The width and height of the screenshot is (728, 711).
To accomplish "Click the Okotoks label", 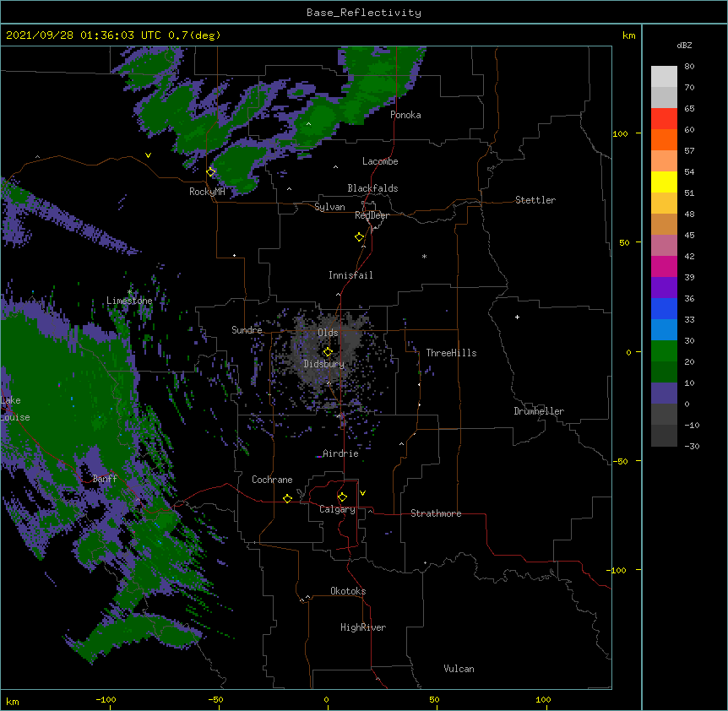I will tap(348, 591).
